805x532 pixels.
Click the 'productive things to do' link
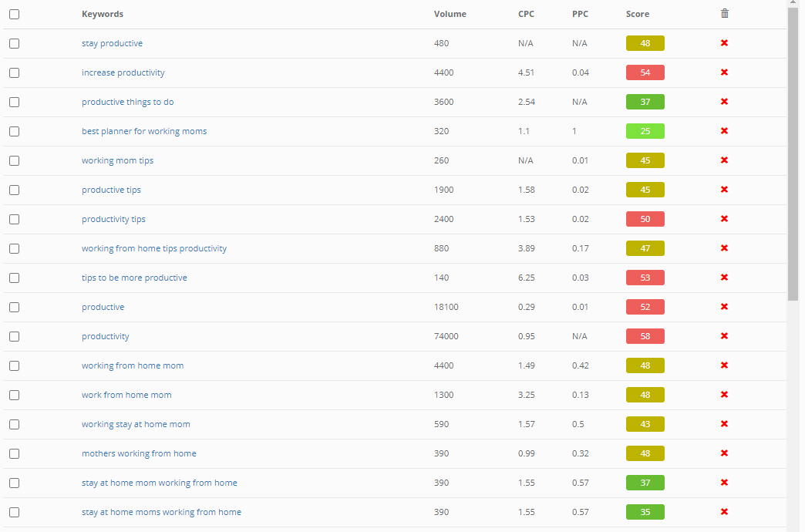pos(128,102)
